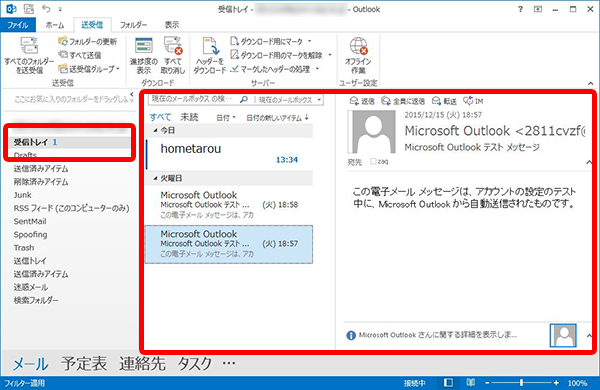Toggle オフライン作業 work offline
The image size is (600, 390).
click(x=358, y=55)
